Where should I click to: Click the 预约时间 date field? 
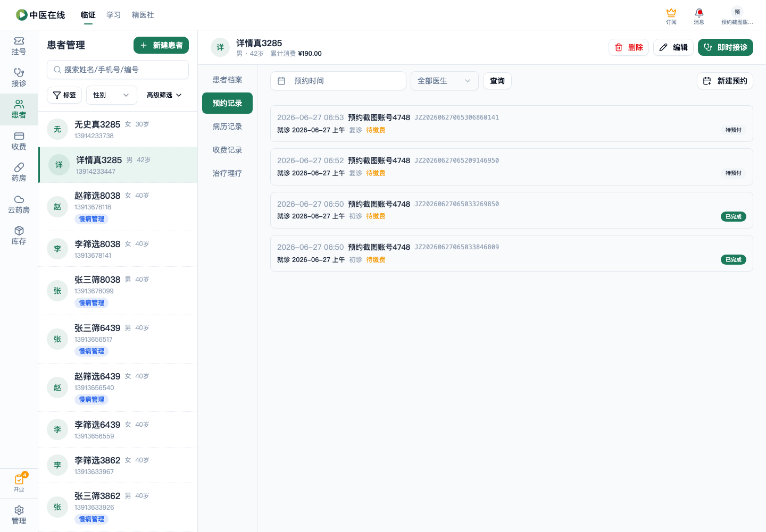pos(338,81)
